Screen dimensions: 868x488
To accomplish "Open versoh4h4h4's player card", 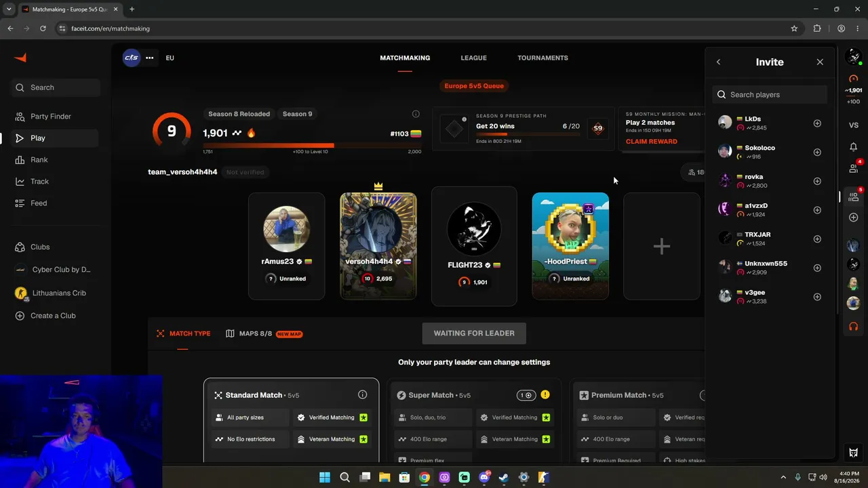I will [x=378, y=246].
